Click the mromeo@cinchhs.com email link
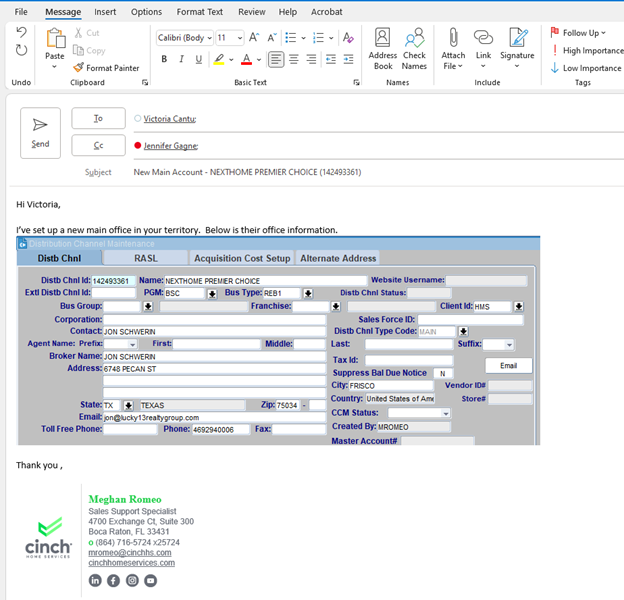 pyautogui.click(x=130, y=553)
